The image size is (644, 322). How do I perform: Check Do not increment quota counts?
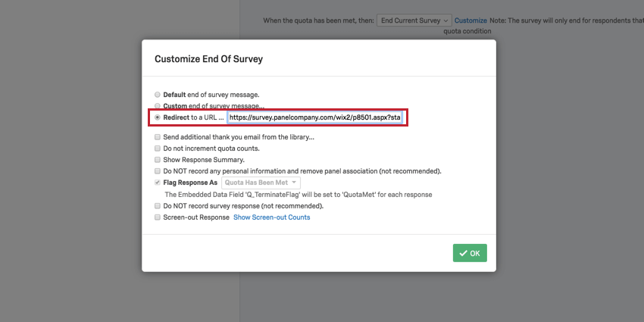157,148
